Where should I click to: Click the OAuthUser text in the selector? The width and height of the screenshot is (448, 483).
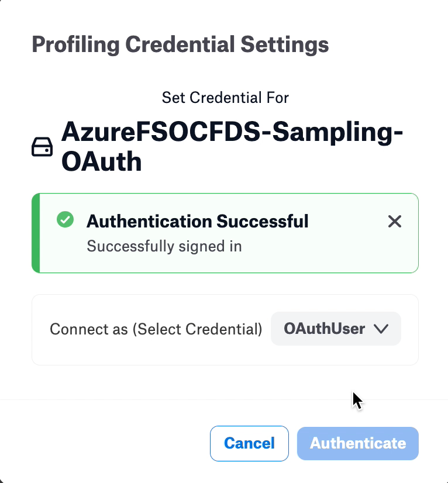point(325,329)
